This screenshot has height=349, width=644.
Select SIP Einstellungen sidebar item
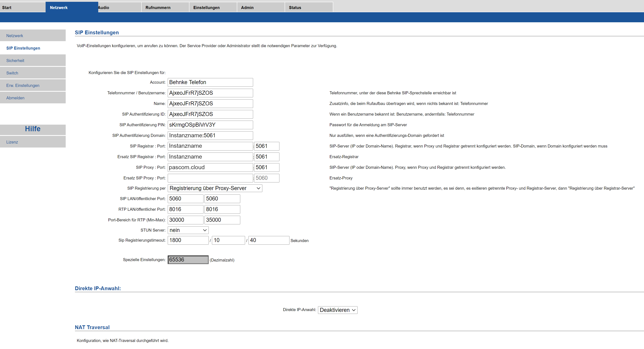click(x=33, y=48)
